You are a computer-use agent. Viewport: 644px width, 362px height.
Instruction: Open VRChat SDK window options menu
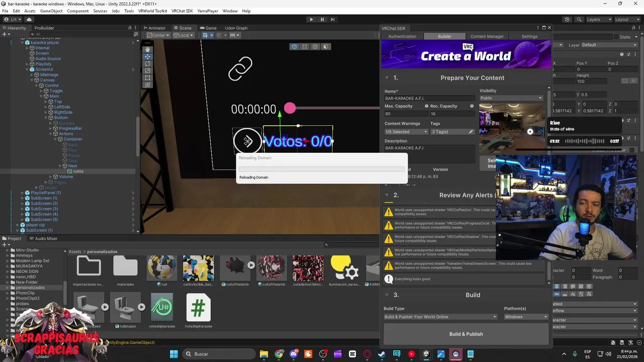537,28
